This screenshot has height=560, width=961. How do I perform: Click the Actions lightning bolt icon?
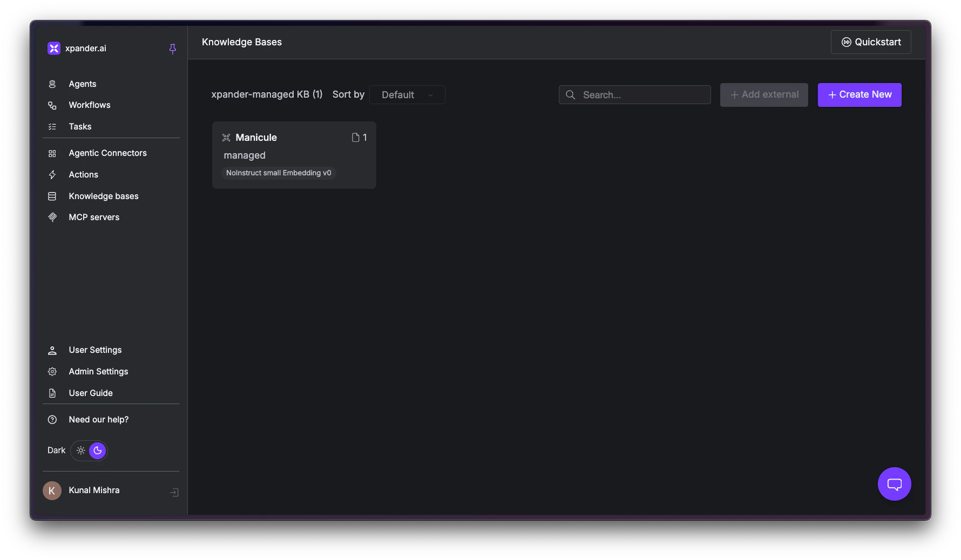click(x=52, y=175)
